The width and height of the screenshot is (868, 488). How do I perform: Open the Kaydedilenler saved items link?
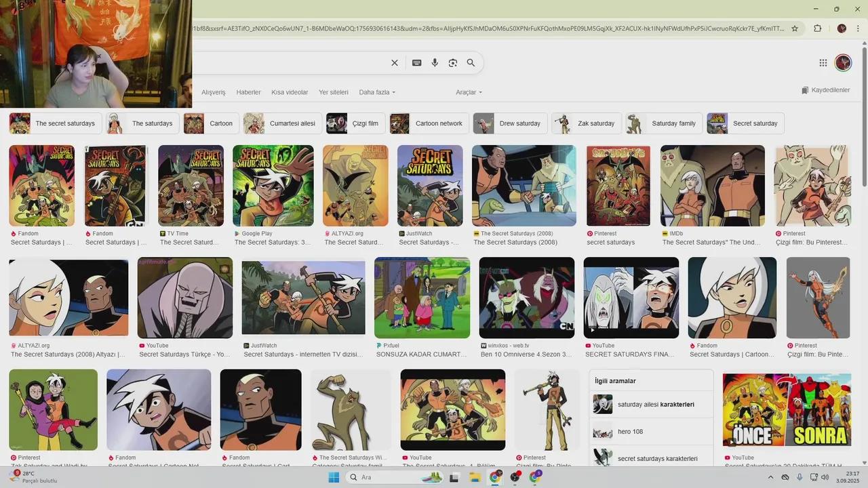coord(825,90)
